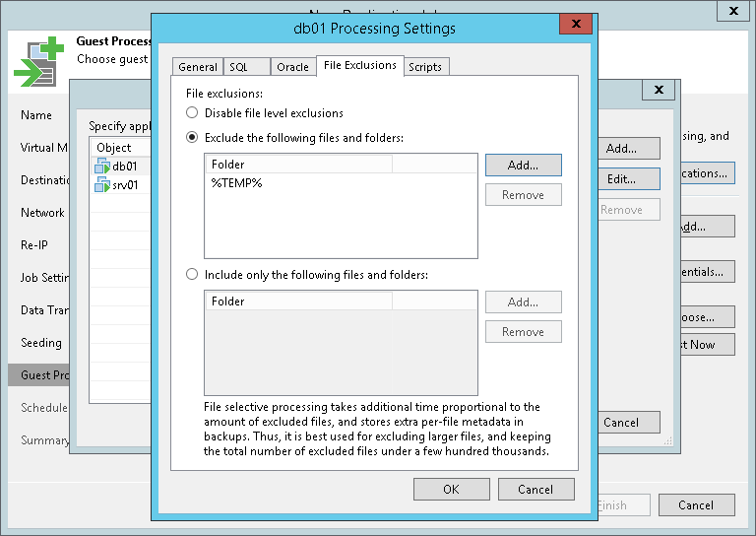Cancel the db01 Processing Settings dialog

click(535, 490)
